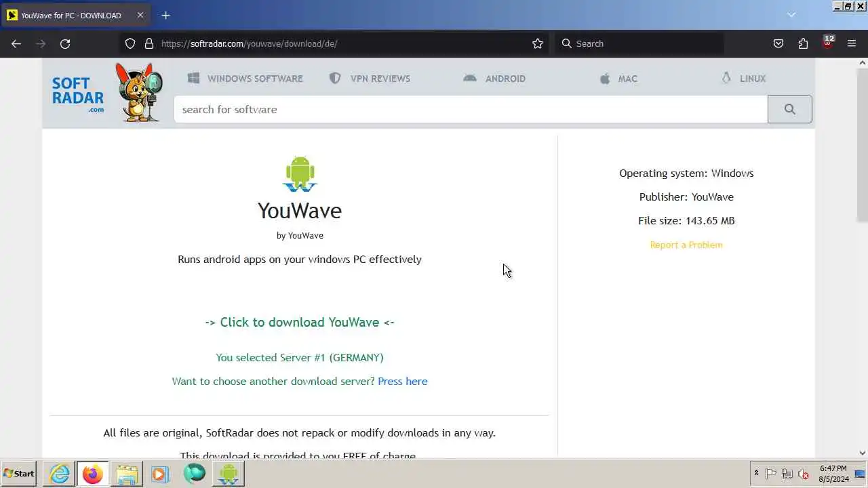
Task: Click the Firefox back arrow button
Action: [x=16, y=43]
